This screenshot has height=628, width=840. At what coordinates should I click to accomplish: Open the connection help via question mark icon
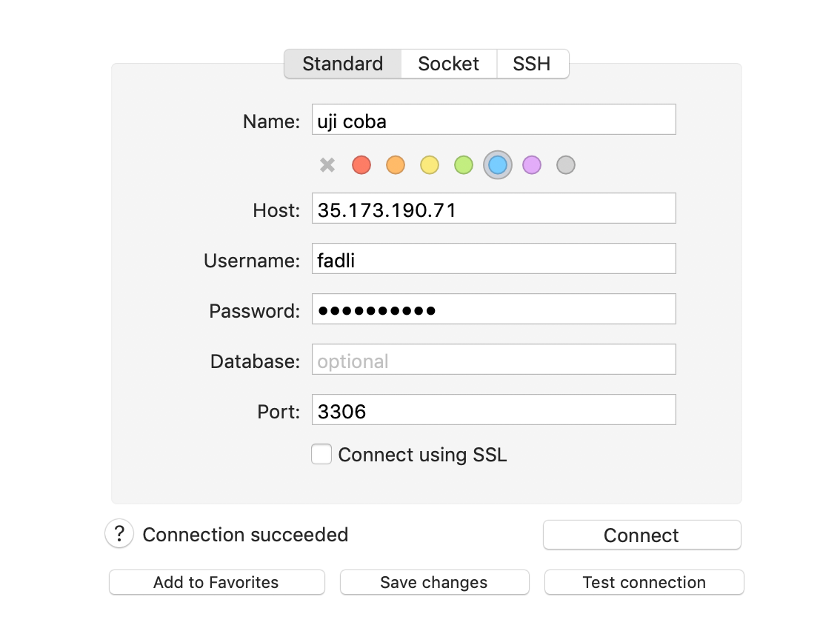click(x=119, y=534)
